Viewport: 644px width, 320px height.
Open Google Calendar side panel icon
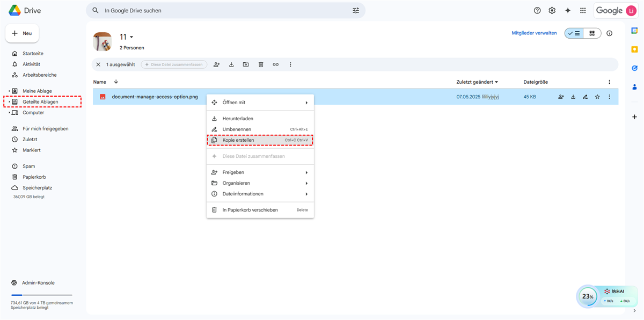tap(634, 31)
